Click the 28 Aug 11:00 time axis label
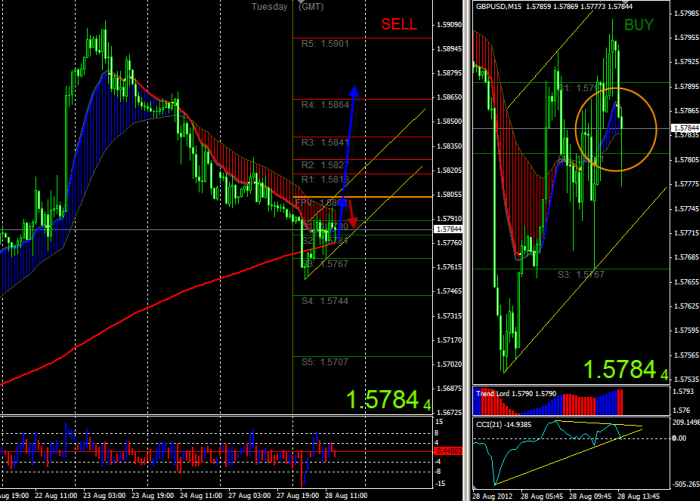The image size is (700, 501). tap(346, 496)
